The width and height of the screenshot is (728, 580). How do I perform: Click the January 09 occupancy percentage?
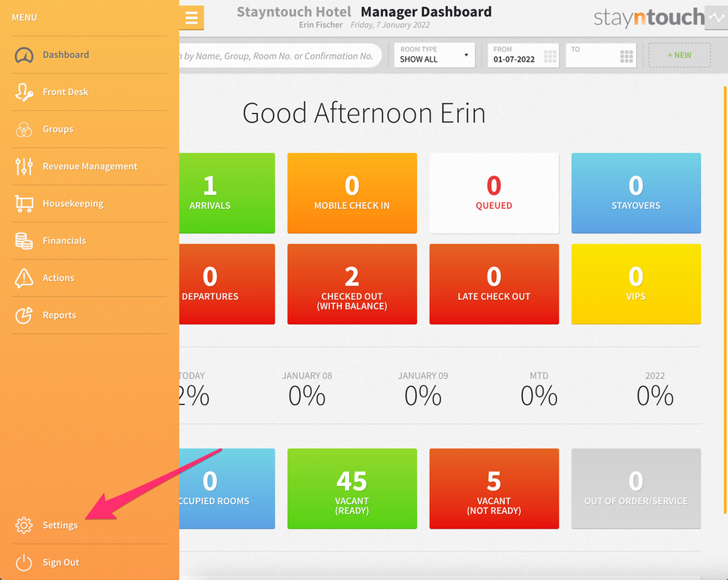(423, 396)
